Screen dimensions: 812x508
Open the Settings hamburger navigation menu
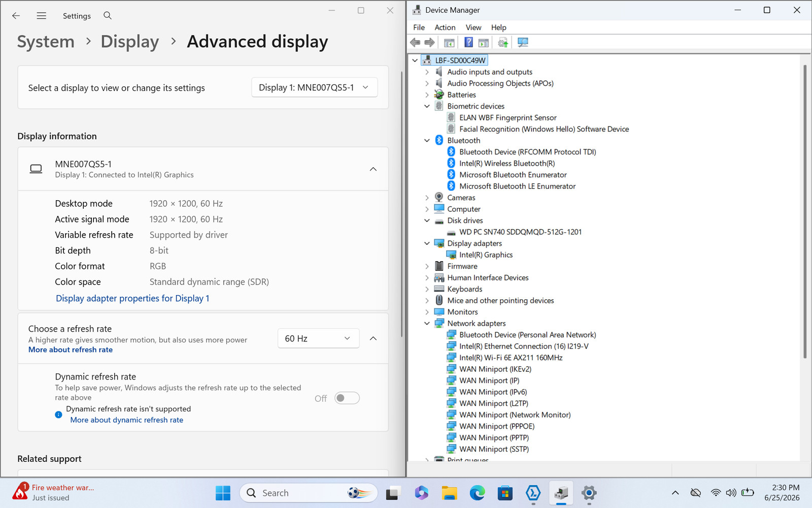click(x=42, y=16)
